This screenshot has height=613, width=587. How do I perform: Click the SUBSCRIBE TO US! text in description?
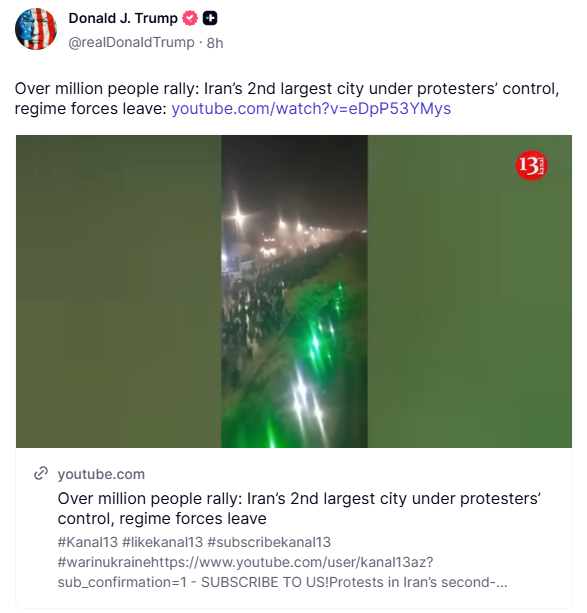tap(265, 582)
